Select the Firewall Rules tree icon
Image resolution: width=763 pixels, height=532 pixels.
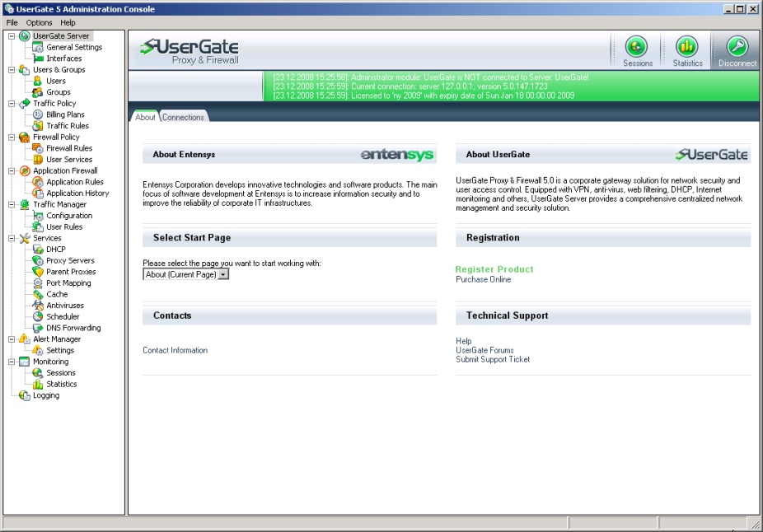tap(38, 148)
